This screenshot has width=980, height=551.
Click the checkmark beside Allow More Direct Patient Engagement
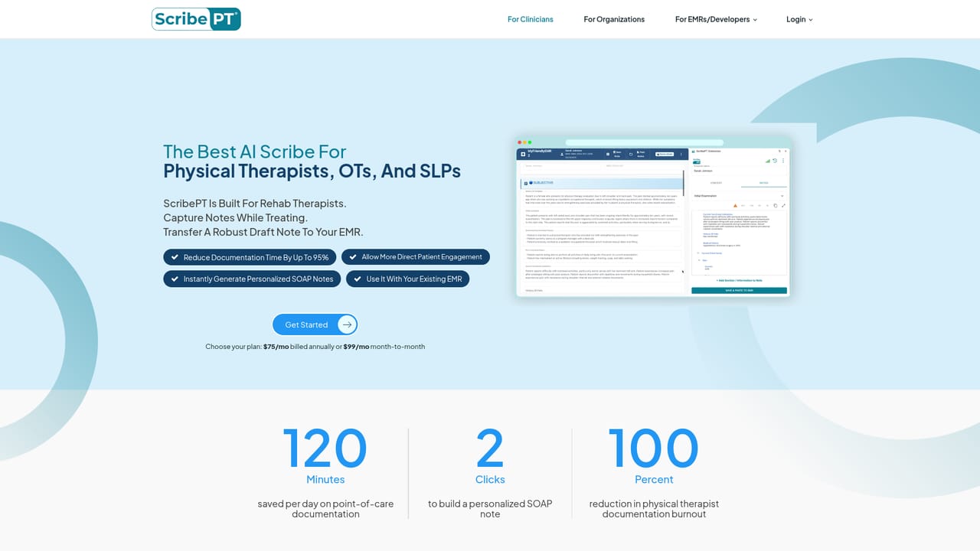coord(353,257)
